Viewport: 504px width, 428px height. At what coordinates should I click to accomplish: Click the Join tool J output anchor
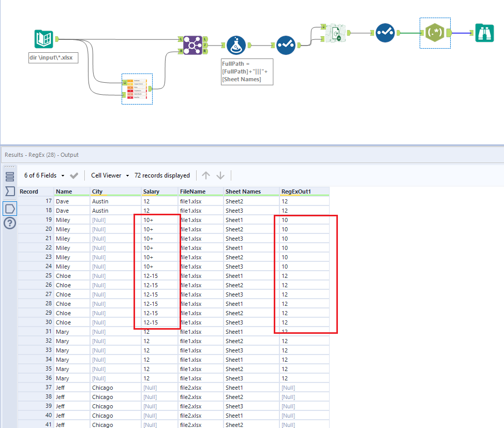pyautogui.click(x=205, y=46)
